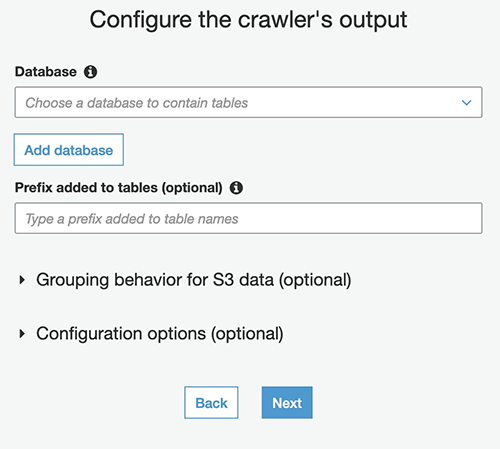Click info icon next to Prefix added to tables
Image resolution: width=500 pixels, height=449 pixels.
[236, 188]
